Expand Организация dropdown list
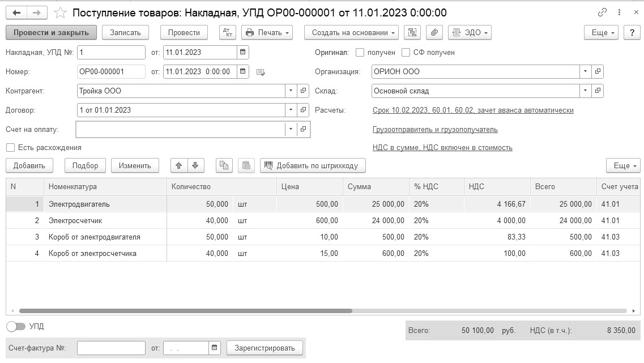The width and height of the screenshot is (644, 363). [585, 71]
